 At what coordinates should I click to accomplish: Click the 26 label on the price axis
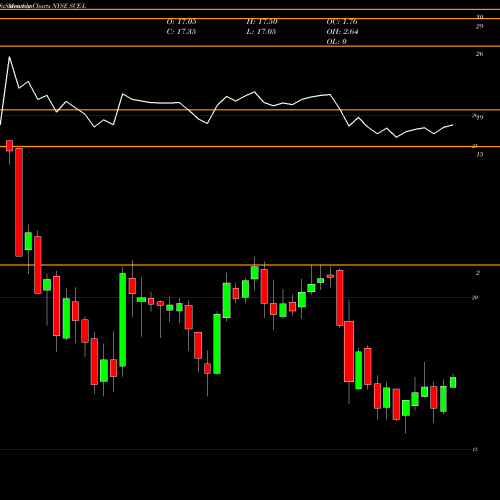pos(479,54)
